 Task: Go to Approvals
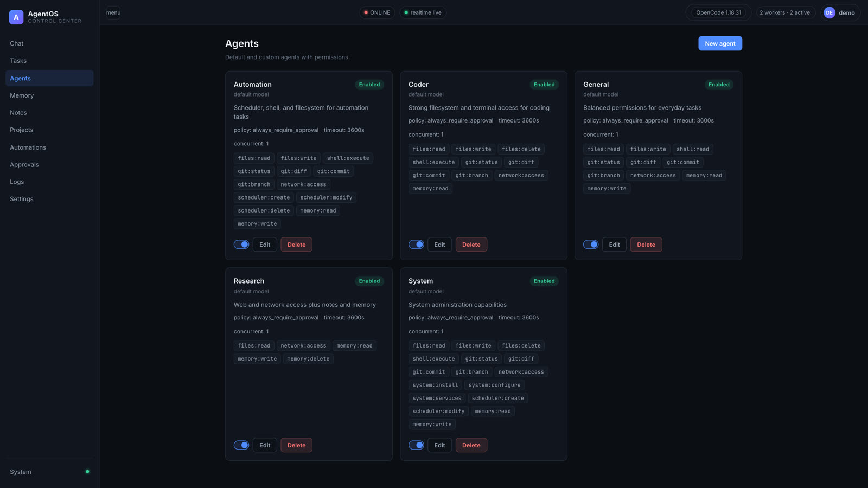click(x=49, y=164)
